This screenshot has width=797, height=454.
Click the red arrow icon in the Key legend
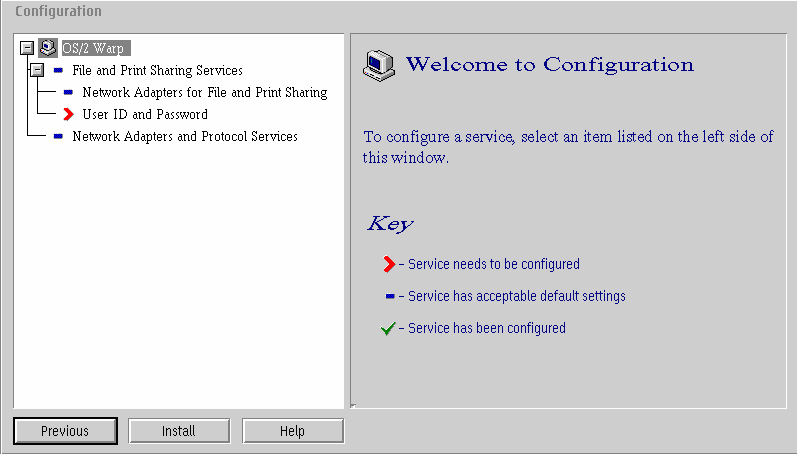pos(389,264)
